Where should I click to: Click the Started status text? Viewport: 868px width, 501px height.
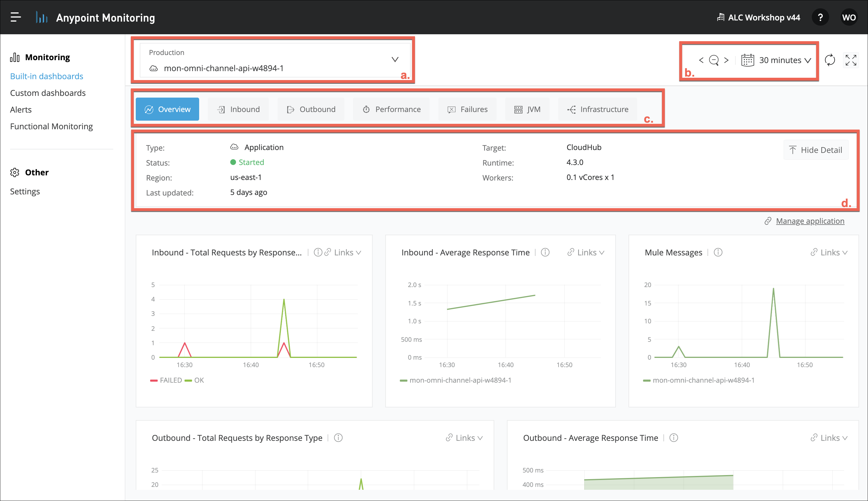click(251, 162)
